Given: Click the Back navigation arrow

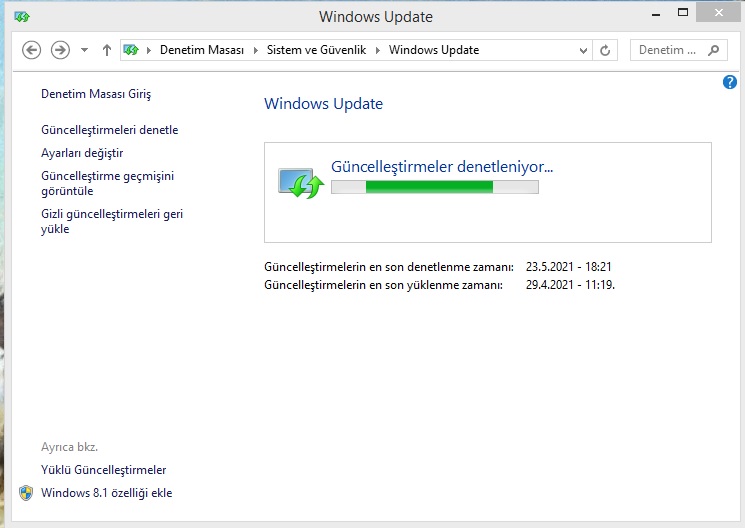Looking at the screenshot, I should point(31,50).
